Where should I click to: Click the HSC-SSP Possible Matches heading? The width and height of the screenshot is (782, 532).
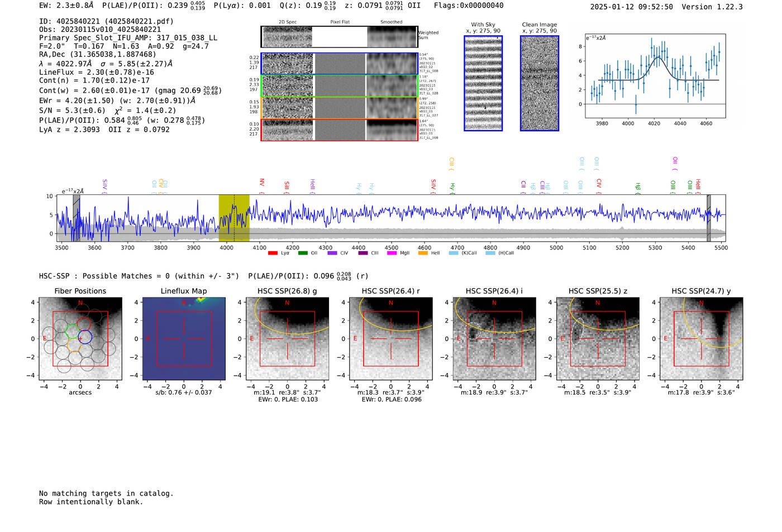pyautogui.click(x=139, y=276)
